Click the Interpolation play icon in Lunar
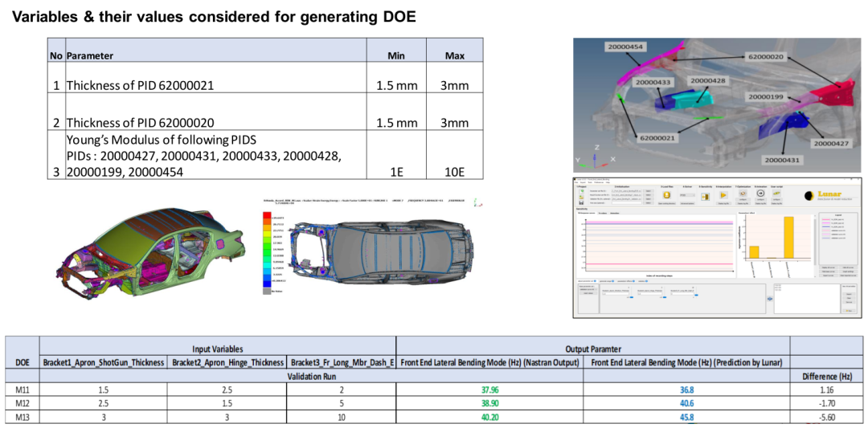 (x=723, y=195)
